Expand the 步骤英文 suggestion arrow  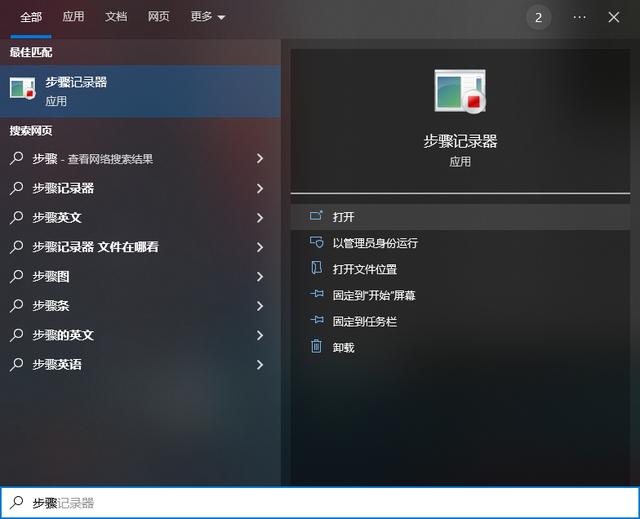pos(260,217)
